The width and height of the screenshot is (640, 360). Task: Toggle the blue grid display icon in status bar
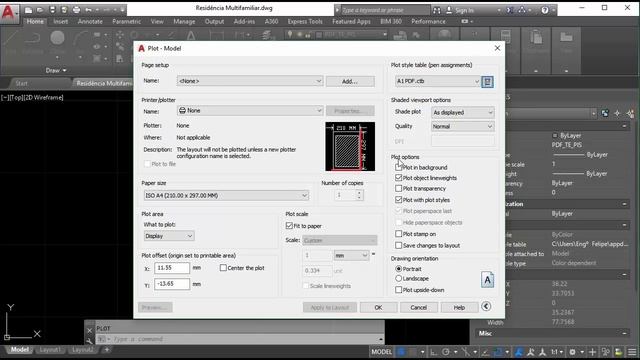click(402, 352)
